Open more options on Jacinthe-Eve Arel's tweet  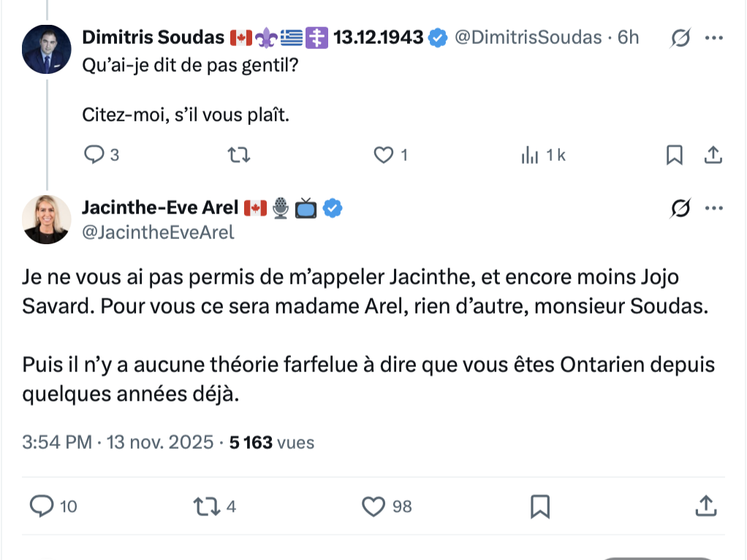coord(713,209)
